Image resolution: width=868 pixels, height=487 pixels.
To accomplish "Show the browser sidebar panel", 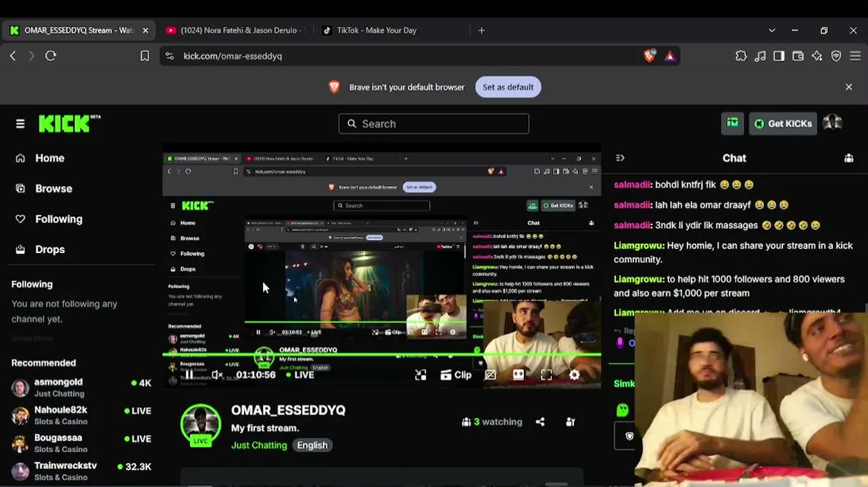I will pyautogui.click(x=779, y=56).
